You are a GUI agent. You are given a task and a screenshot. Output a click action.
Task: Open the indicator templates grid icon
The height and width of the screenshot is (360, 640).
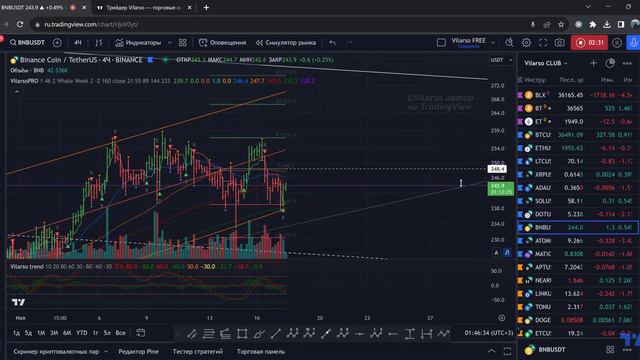(x=182, y=42)
